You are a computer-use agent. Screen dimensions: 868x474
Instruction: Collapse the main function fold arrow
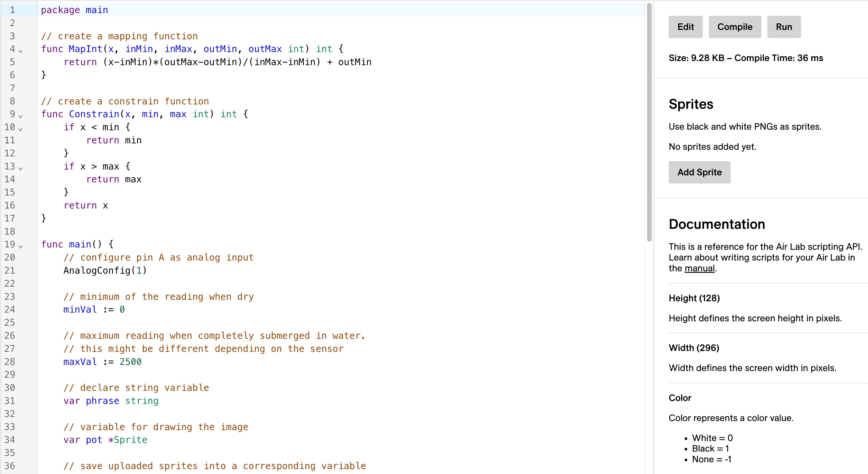[x=21, y=246]
